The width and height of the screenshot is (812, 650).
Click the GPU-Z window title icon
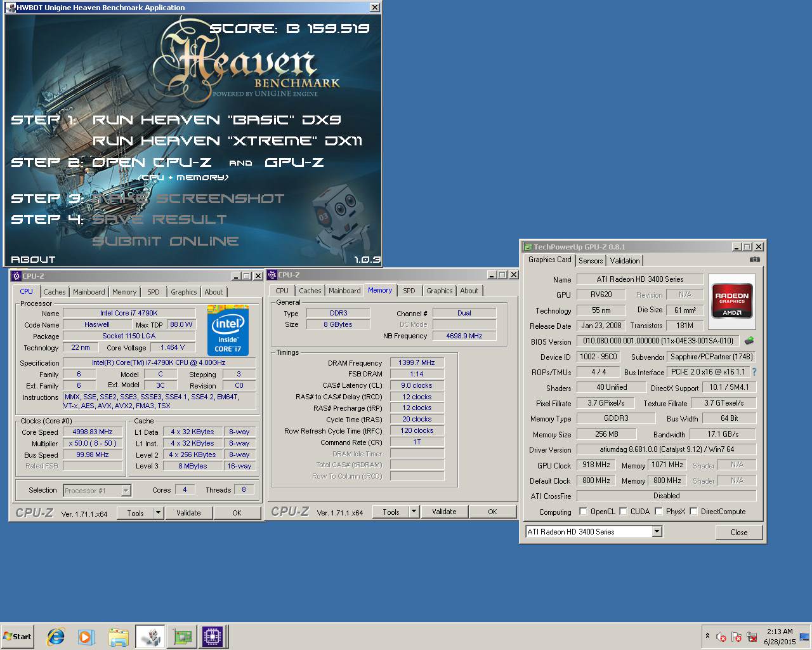click(x=528, y=247)
